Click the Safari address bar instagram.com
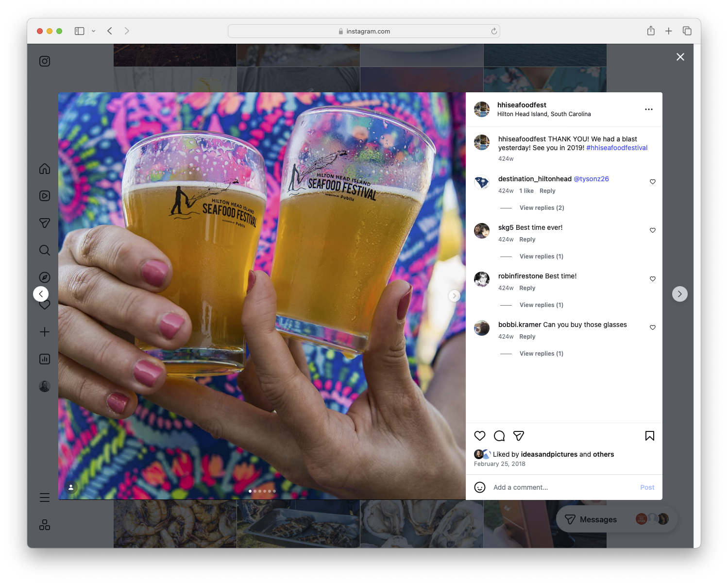The height and width of the screenshot is (584, 728). coord(364,31)
